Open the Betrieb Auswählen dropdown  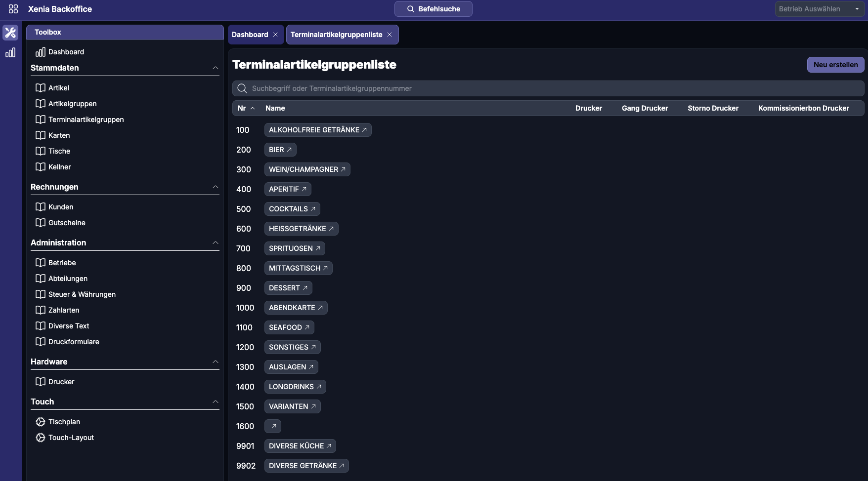(x=819, y=9)
